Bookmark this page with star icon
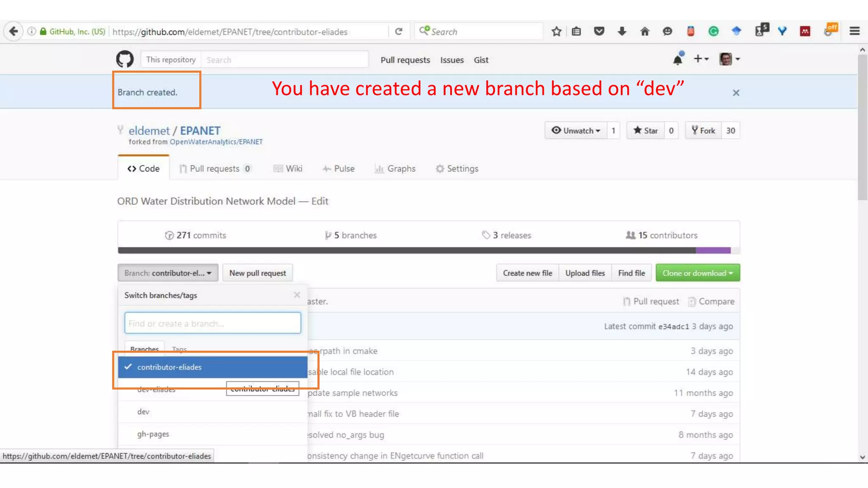Viewport: 868px width, 488px height. 556,31
